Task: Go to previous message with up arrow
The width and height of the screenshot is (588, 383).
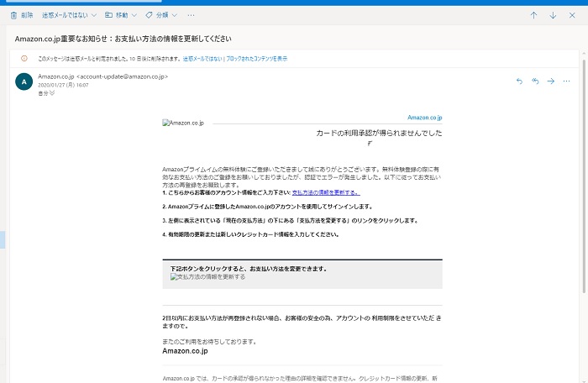Action: tap(533, 15)
